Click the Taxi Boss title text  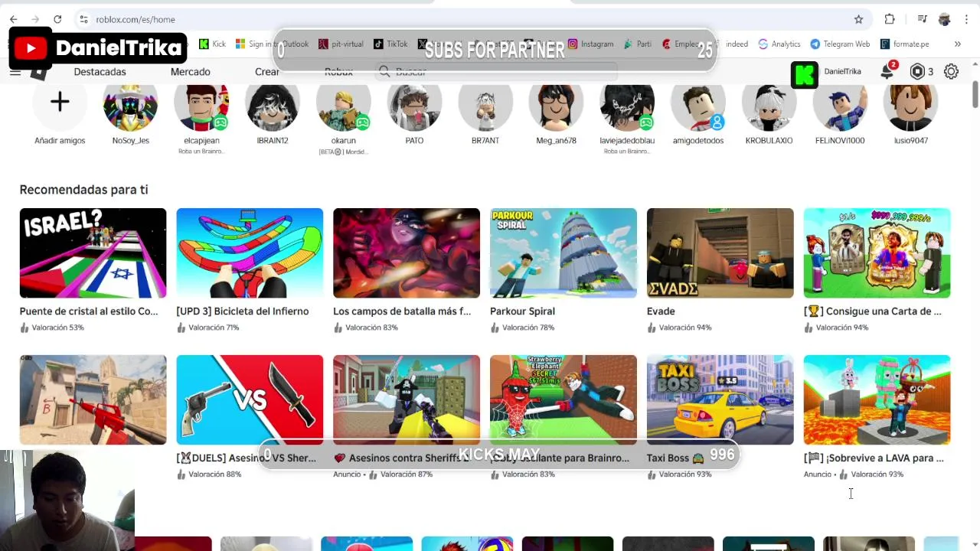click(x=675, y=458)
